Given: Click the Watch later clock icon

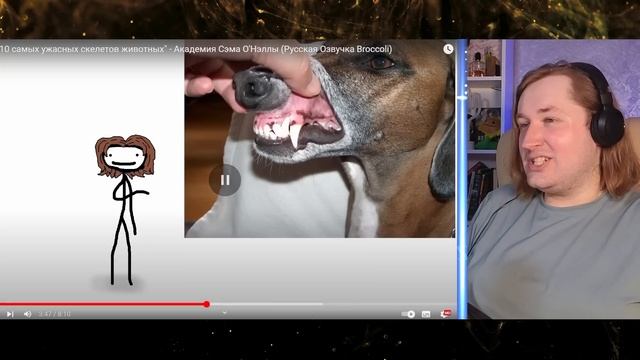Looking at the screenshot, I should [448, 49].
